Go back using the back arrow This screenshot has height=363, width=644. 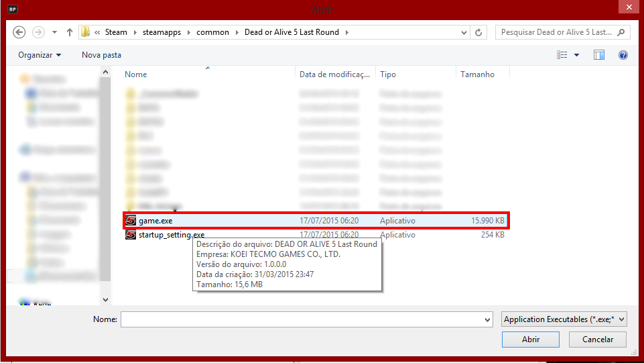[x=19, y=32]
